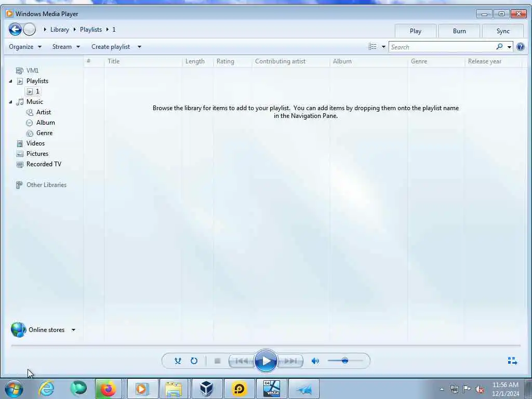Open the Stream menu

[x=66, y=47]
